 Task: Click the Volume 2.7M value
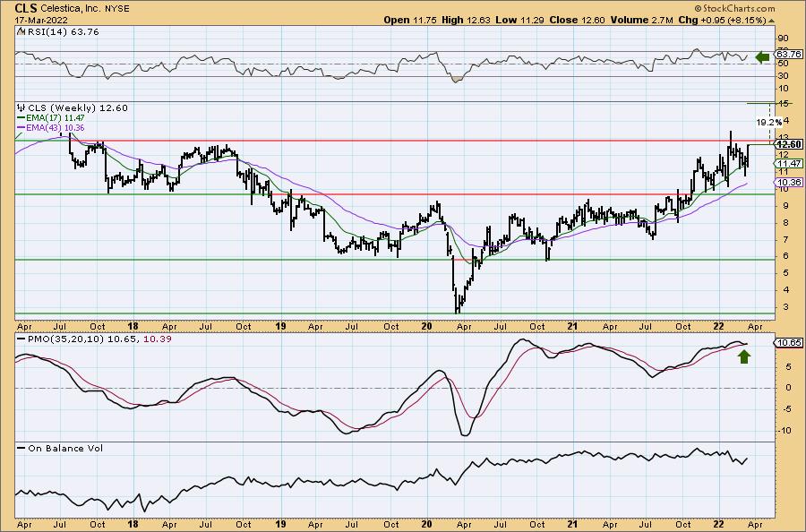[641, 20]
